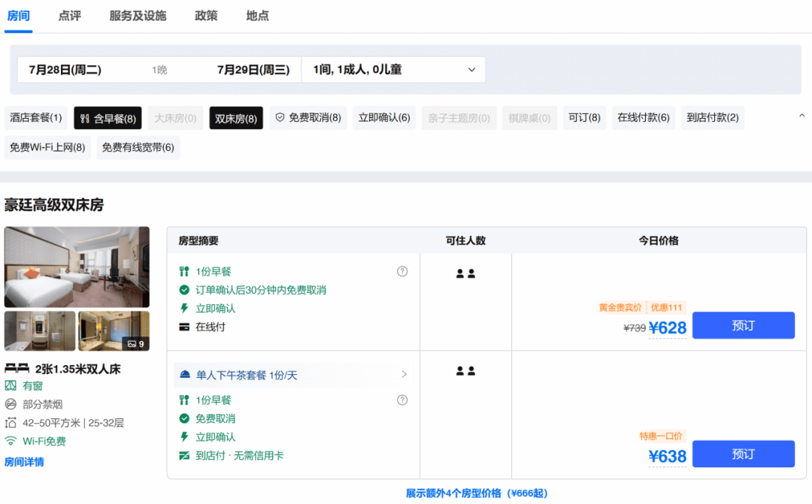812x504 pixels.
Task: Open the rooms and guests dropdown
Action: coord(393,69)
